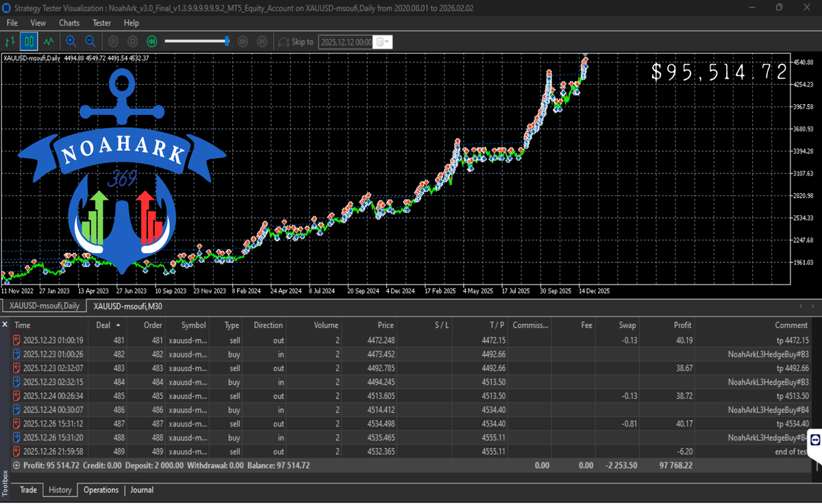Sort by Order column header
Viewport: 822px width, 504px height.
[153, 325]
